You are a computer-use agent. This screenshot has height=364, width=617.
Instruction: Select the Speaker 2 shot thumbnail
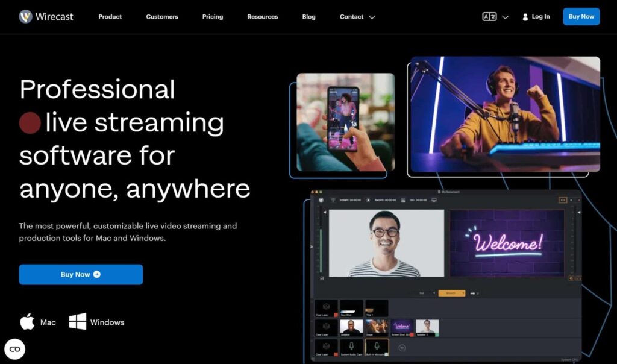[x=427, y=328]
